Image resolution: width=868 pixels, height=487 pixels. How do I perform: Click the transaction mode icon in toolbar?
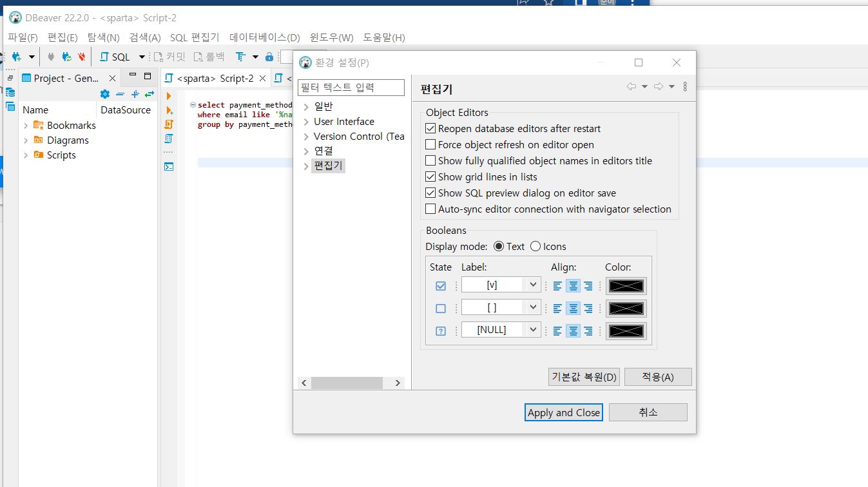point(241,57)
